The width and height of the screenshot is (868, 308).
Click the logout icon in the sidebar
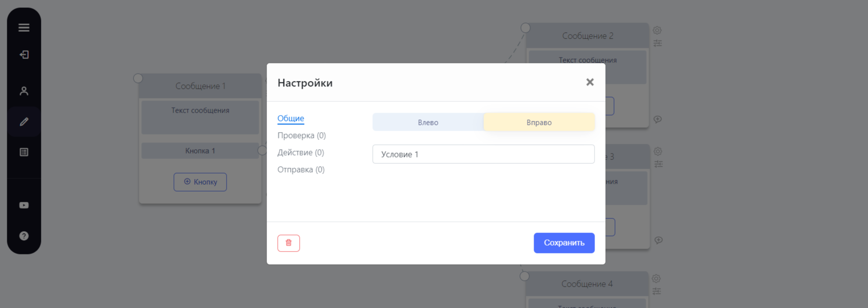click(x=24, y=55)
